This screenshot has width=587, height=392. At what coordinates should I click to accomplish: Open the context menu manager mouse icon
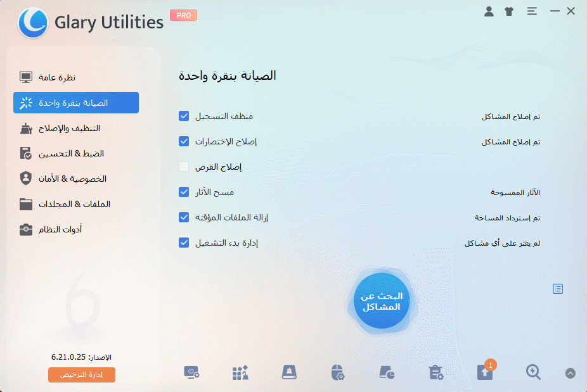(338, 372)
